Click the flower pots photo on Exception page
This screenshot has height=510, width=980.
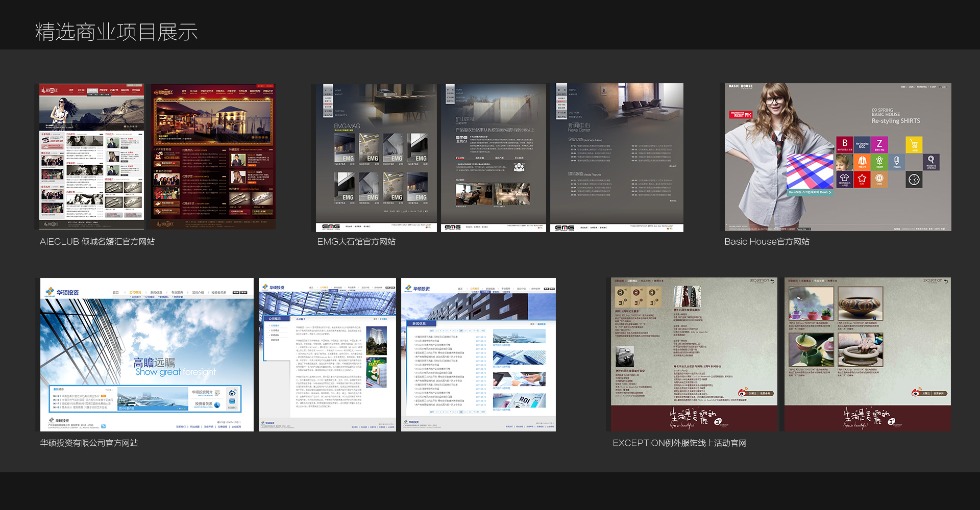(811, 303)
